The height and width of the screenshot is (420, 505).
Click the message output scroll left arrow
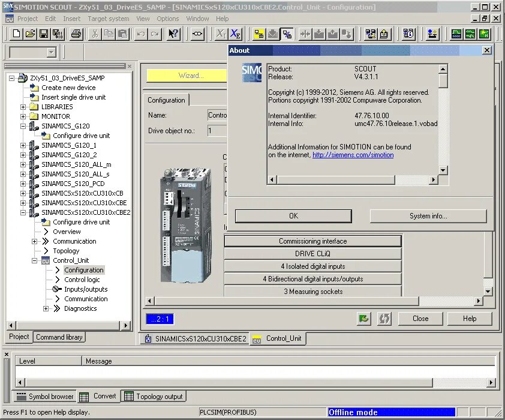pyautogui.click(x=20, y=383)
